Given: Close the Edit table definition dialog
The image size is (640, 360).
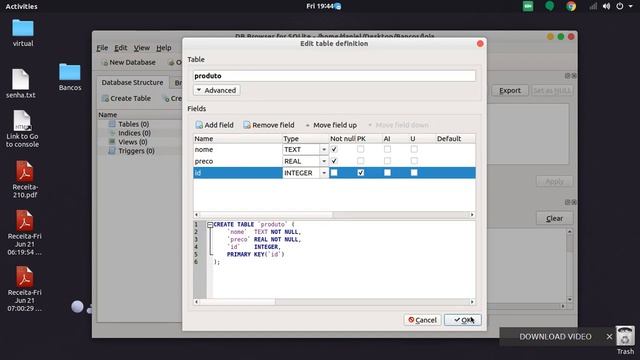Looking at the screenshot, I should (x=480, y=43).
